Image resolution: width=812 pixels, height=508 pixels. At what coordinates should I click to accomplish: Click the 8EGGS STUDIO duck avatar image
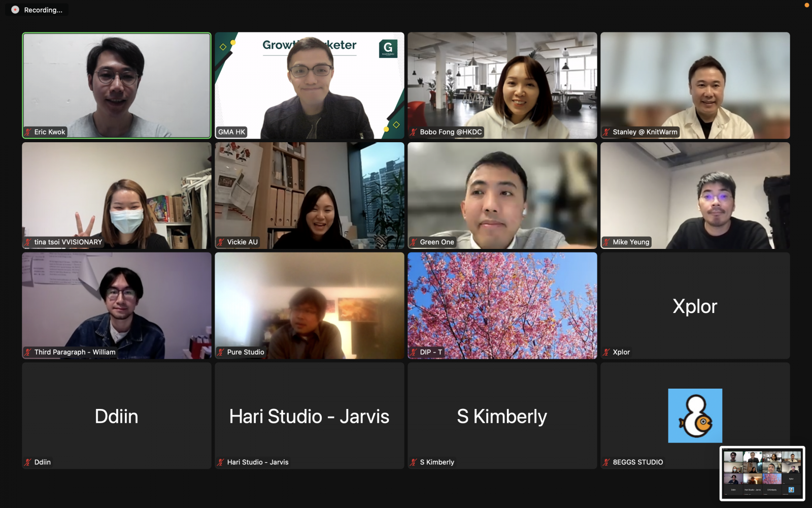(695, 416)
